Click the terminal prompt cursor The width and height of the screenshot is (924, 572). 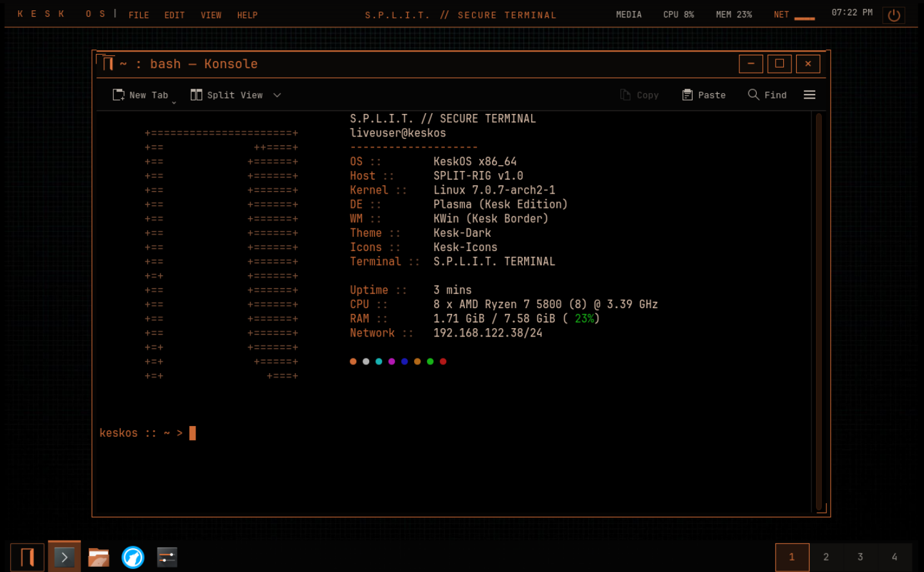[192, 433]
